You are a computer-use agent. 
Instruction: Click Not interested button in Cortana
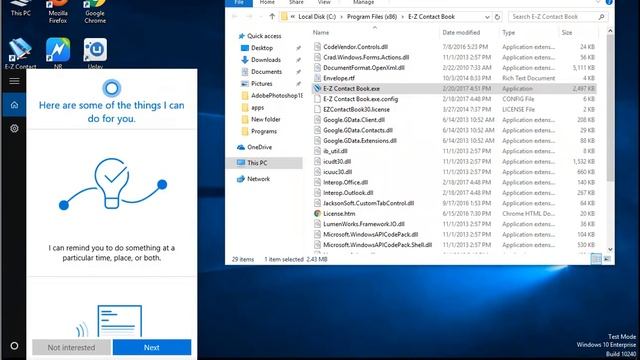[71, 347]
